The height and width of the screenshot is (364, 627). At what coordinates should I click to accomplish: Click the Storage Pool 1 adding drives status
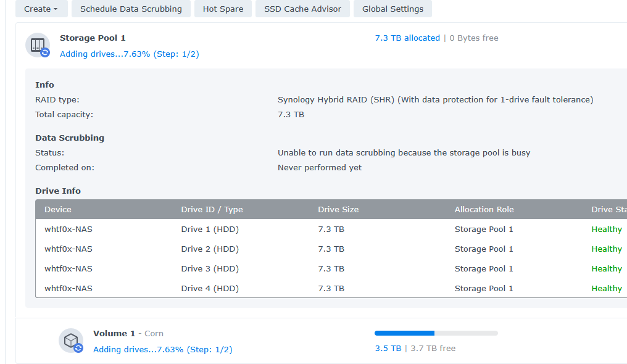click(129, 54)
